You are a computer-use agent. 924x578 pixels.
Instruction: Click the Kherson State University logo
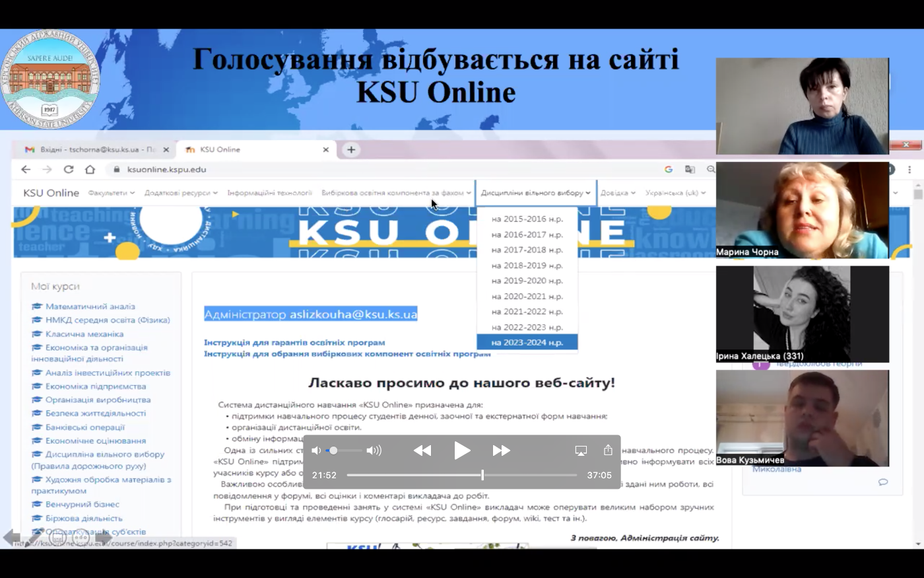click(50, 79)
